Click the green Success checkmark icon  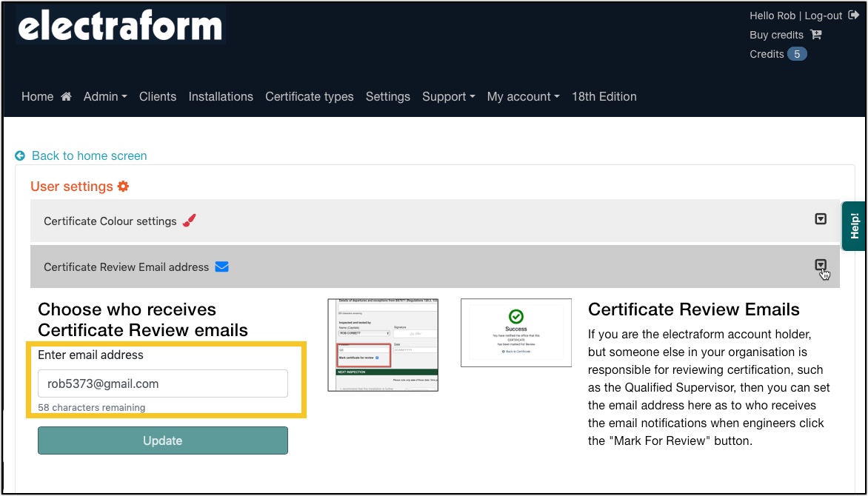point(516,317)
